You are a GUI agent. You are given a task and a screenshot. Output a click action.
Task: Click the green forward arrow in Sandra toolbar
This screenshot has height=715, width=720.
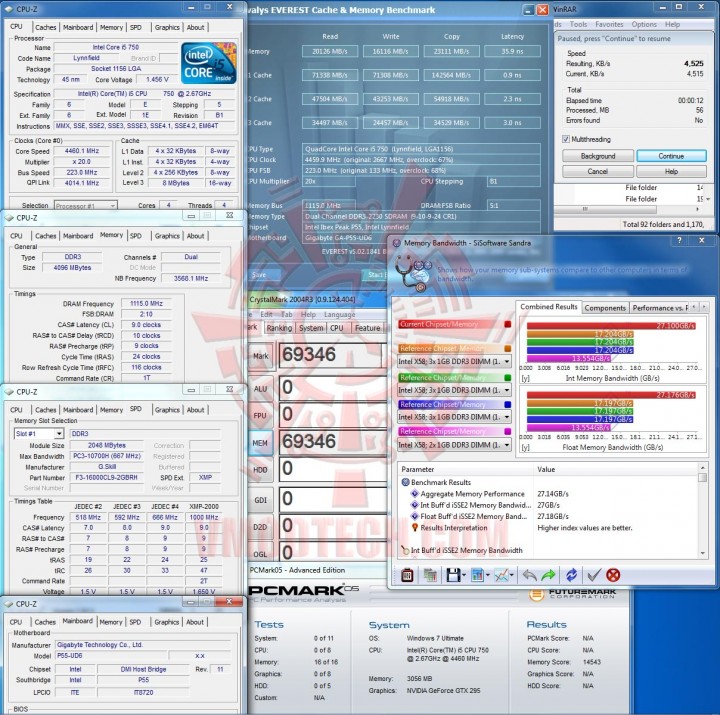click(548, 574)
